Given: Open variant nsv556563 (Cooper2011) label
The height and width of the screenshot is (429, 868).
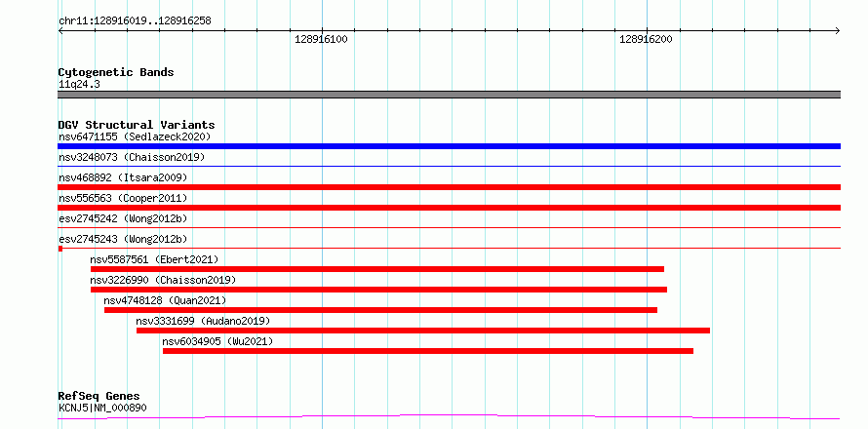Looking at the screenshot, I should coord(123,198).
